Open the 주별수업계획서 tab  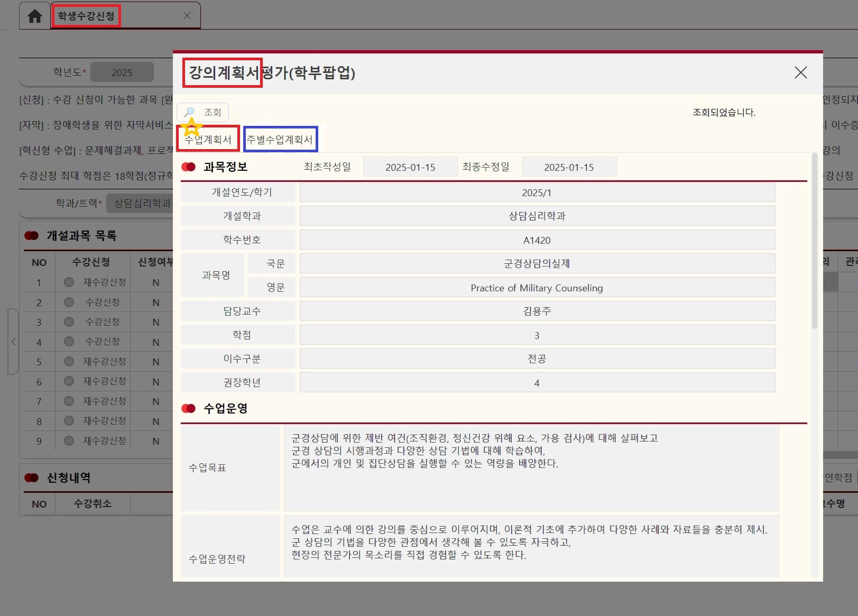[x=280, y=140]
